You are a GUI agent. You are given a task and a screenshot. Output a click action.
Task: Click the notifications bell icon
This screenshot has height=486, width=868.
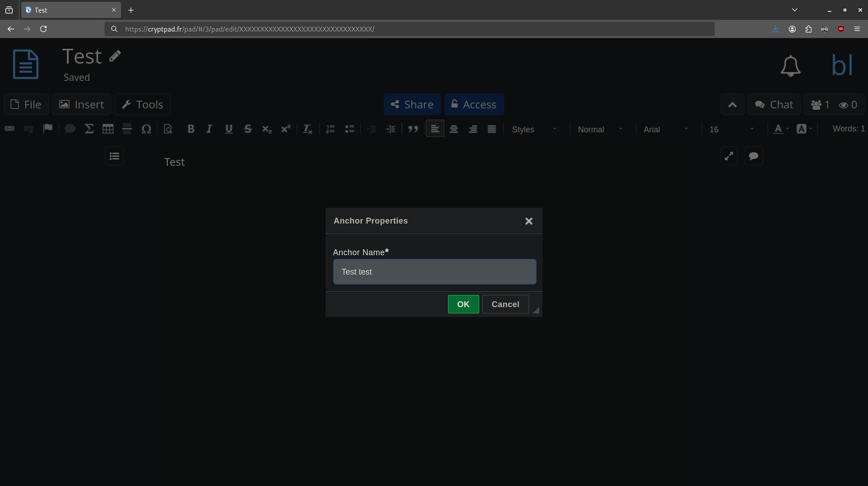tap(790, 66)
